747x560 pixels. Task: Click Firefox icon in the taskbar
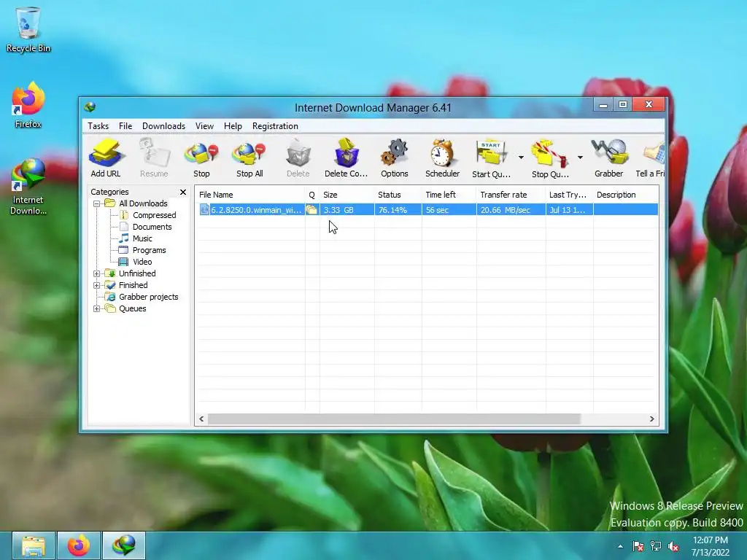click(79, 545)
